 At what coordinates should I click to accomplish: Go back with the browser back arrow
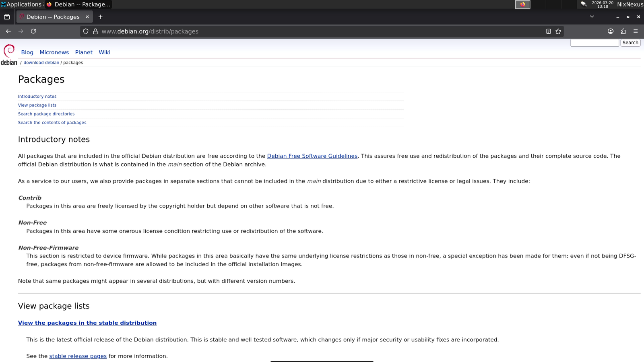click(8, 31)
